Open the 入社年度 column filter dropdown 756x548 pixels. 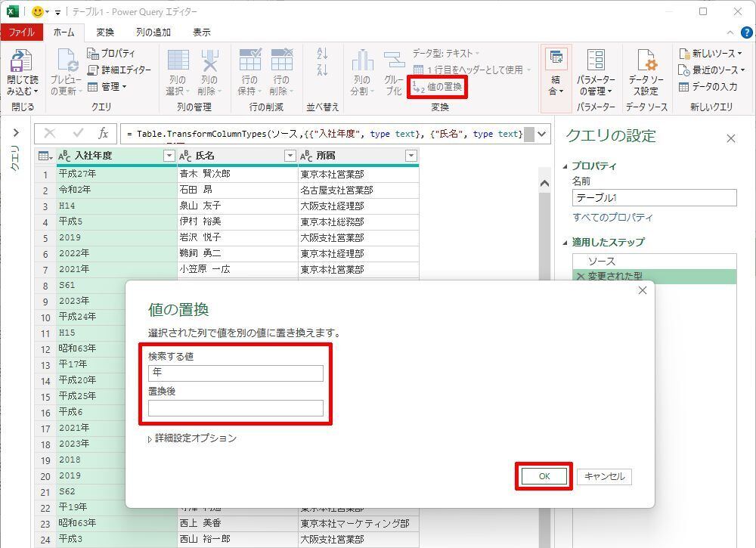coord(169,156)
